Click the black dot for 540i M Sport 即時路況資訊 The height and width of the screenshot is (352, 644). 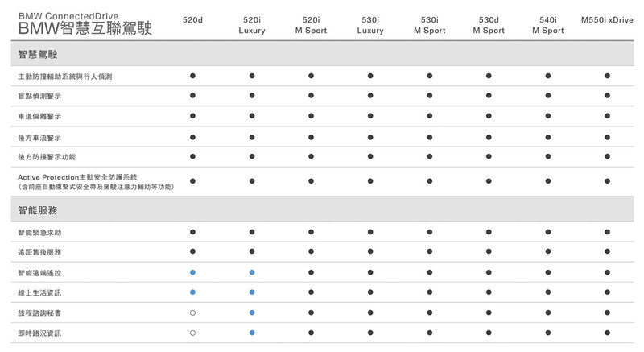pyautogui.click(x=548, y=333)
